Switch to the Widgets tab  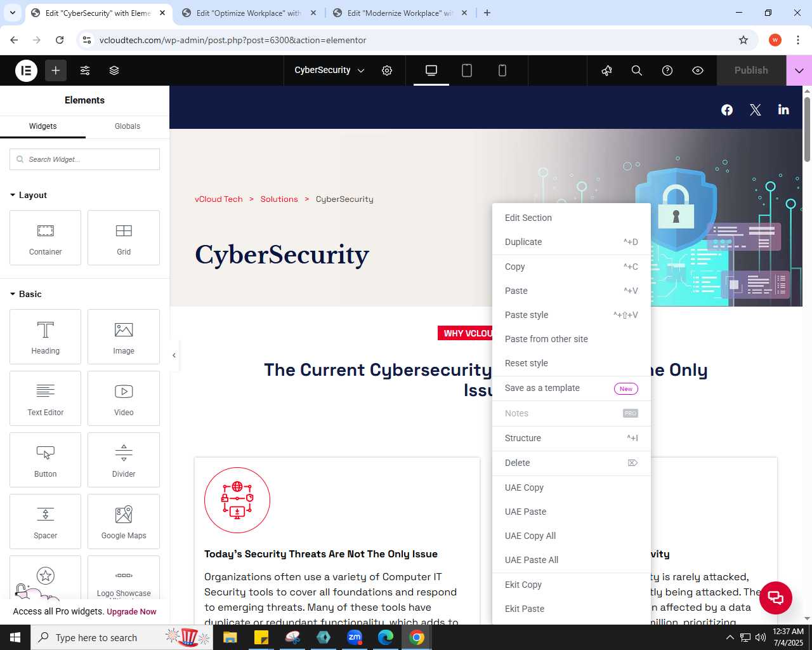(x=43, y=126)
